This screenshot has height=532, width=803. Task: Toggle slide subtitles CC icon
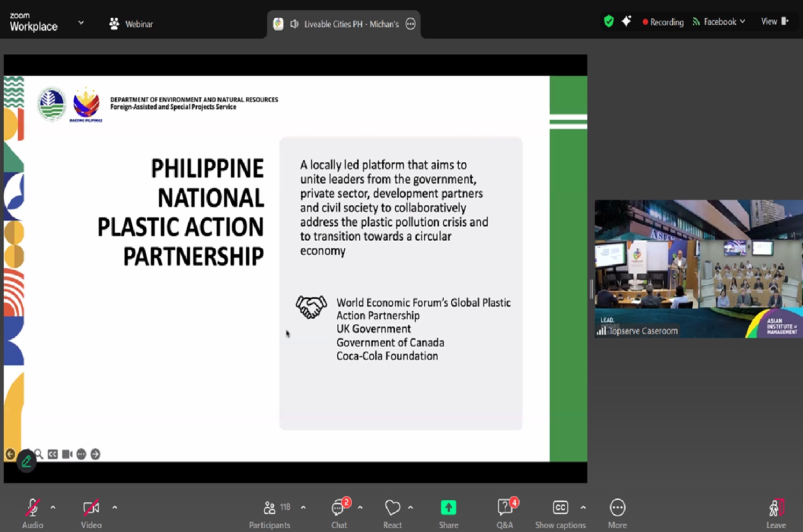point(53,455)
